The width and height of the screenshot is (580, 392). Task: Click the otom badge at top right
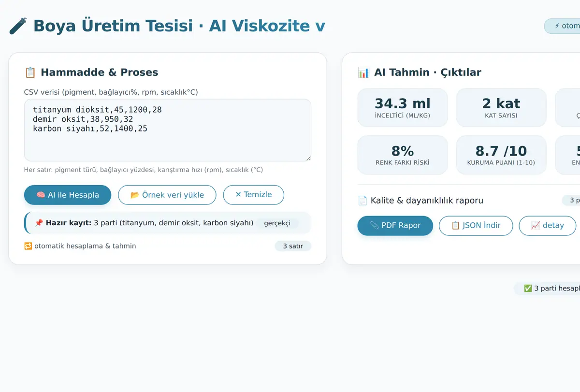[x=562, y=26]
